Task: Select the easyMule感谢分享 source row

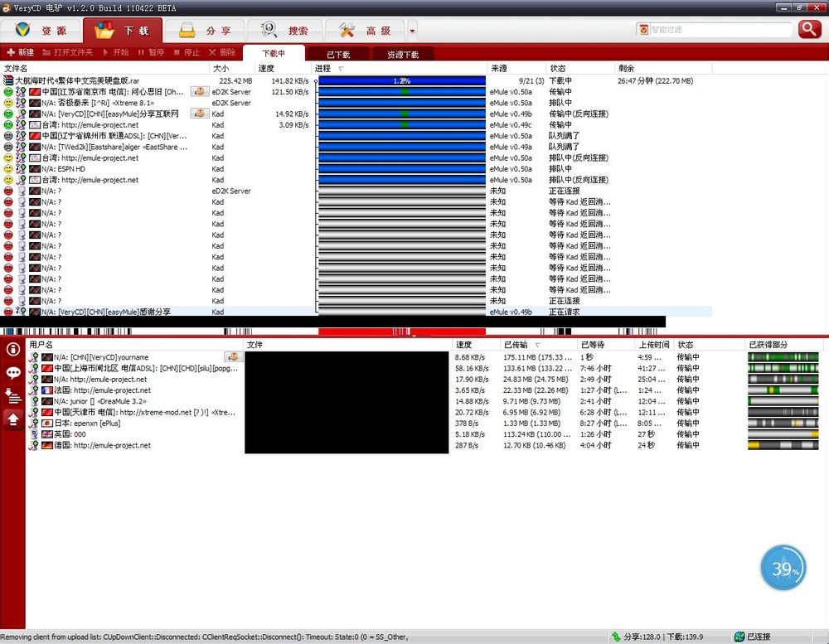Action: pos(356,312)
